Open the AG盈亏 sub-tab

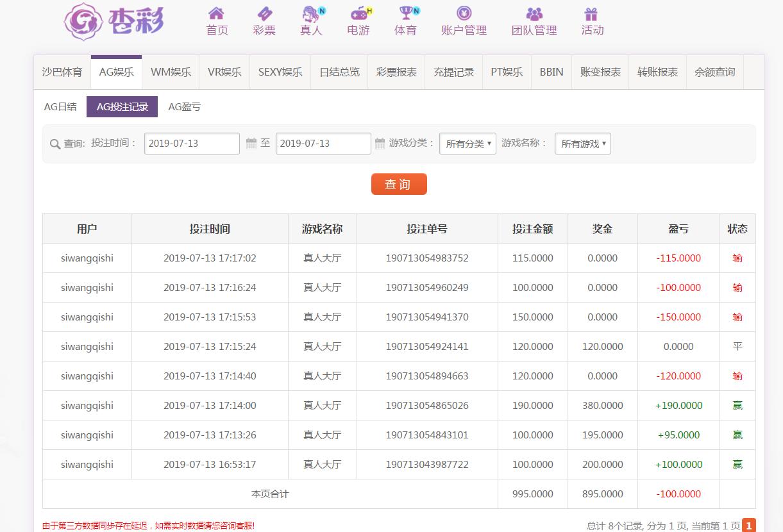point(185,107)
